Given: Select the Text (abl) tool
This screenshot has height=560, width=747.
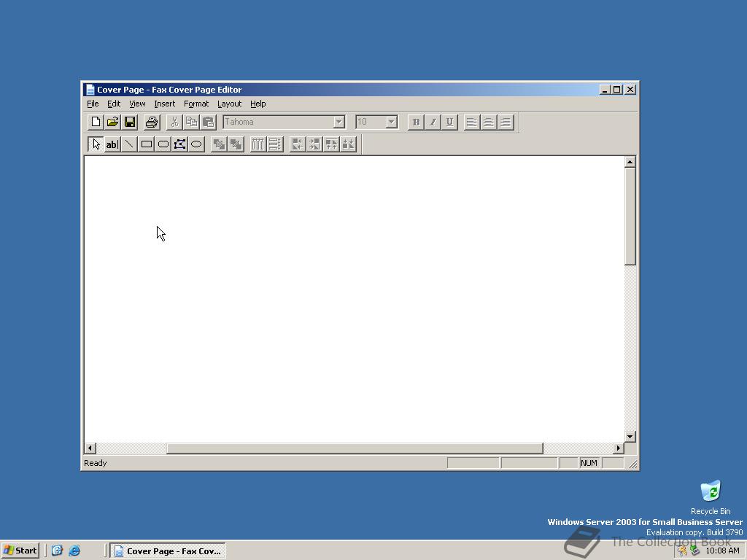Looking at the screenshot, I should (112, 144).
